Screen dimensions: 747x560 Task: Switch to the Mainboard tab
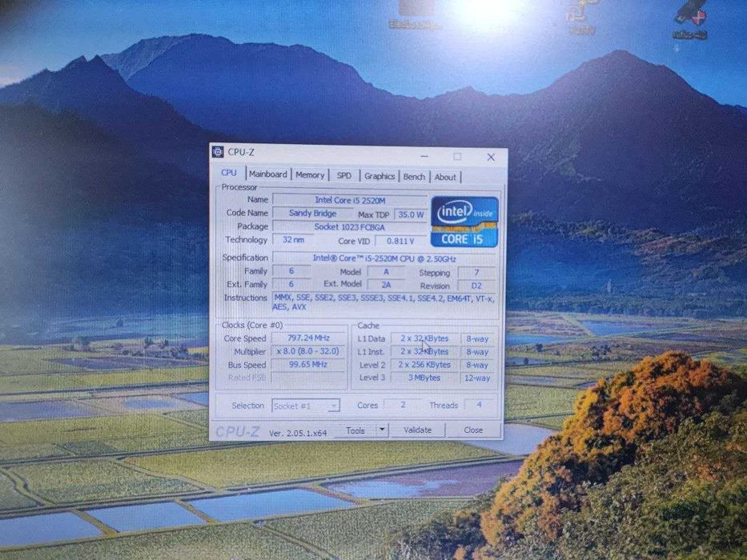[267, 174]
